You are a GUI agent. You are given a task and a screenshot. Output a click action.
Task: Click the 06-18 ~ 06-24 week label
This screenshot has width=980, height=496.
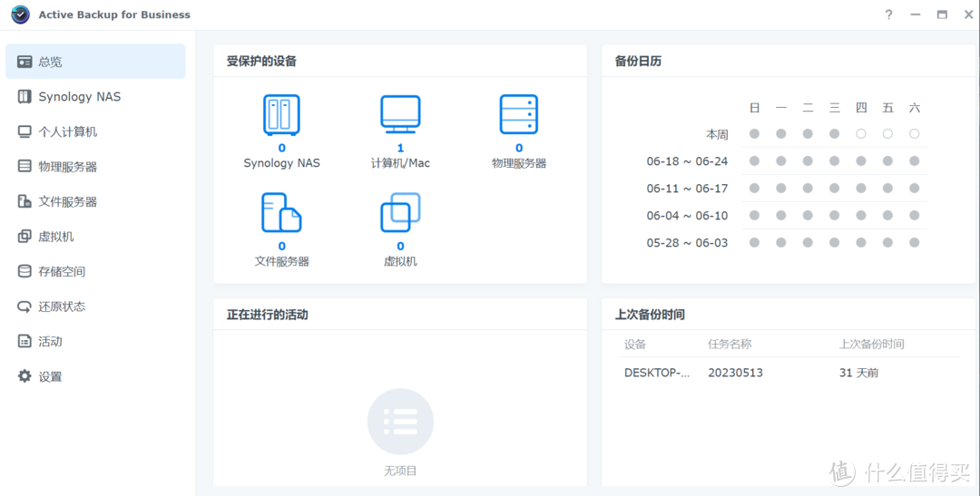tap(688, 161)
